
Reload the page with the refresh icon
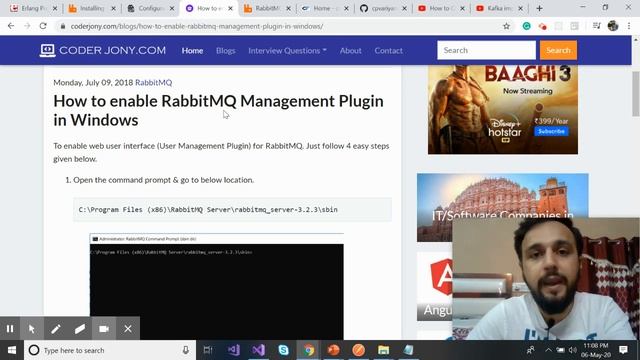43,26
